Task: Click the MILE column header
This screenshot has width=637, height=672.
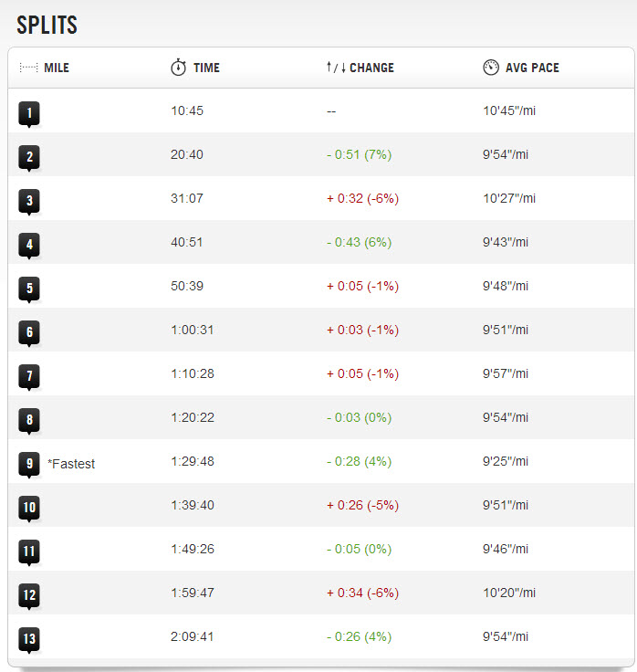Action: pos(57,68)
